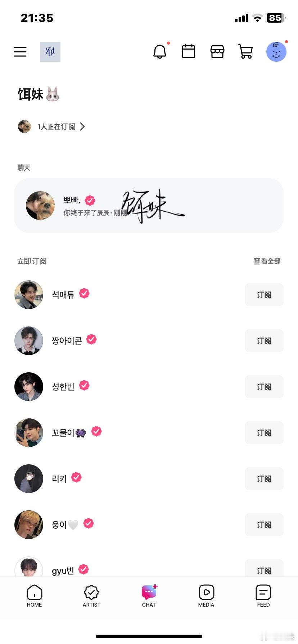Tap the ZB1 artist logo

[x=50, y=52]
